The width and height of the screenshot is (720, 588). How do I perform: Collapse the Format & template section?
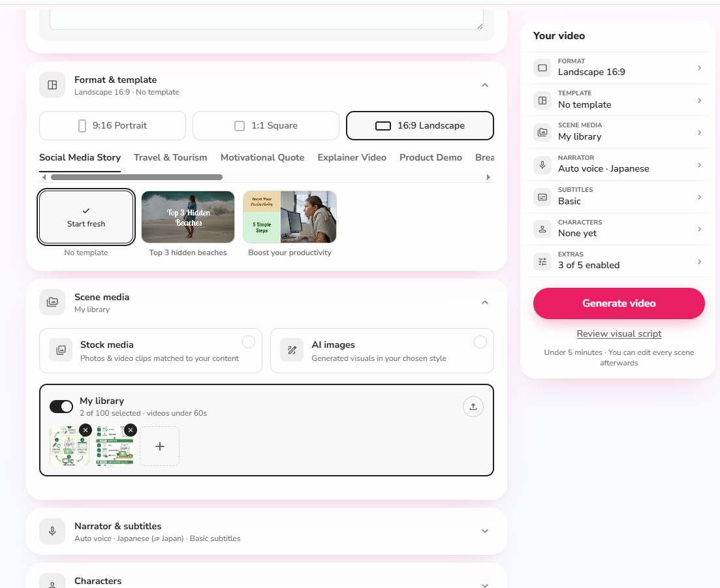(485, 85)
